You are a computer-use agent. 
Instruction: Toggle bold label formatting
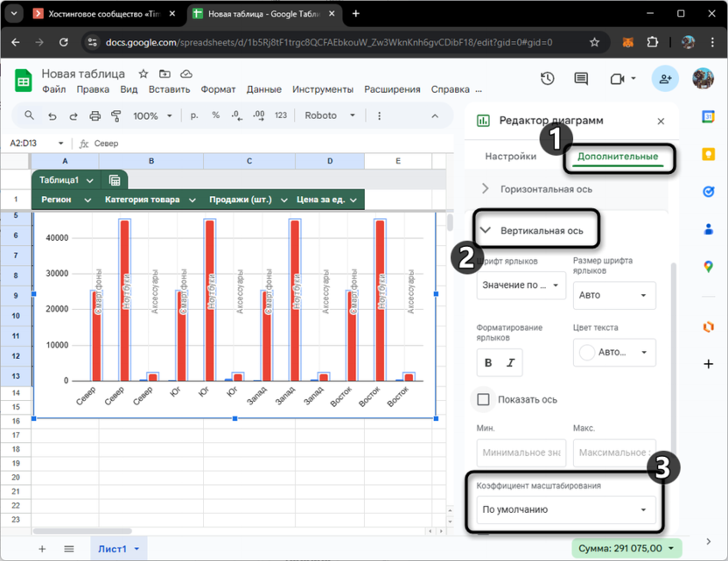[488, 362]
